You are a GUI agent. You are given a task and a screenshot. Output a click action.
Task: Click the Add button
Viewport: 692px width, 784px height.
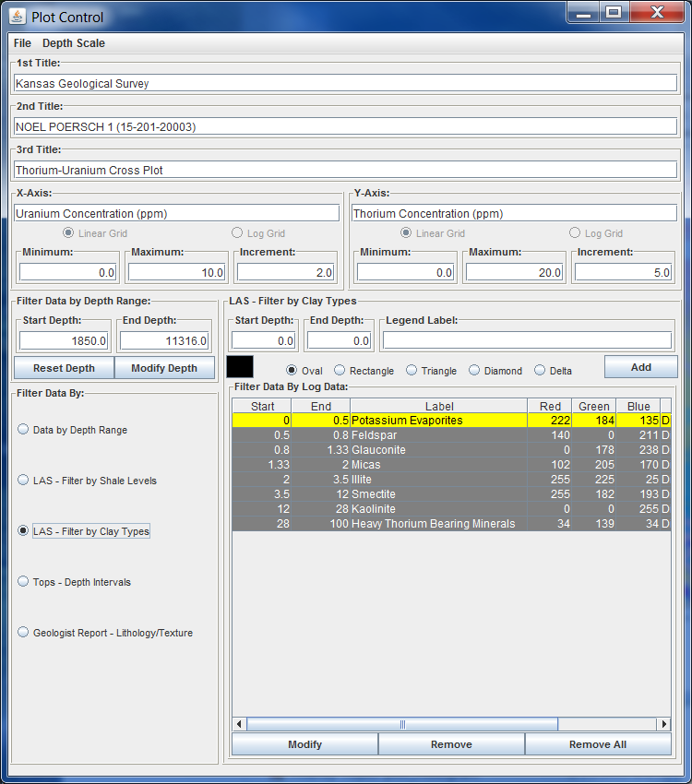pos(641,367)
